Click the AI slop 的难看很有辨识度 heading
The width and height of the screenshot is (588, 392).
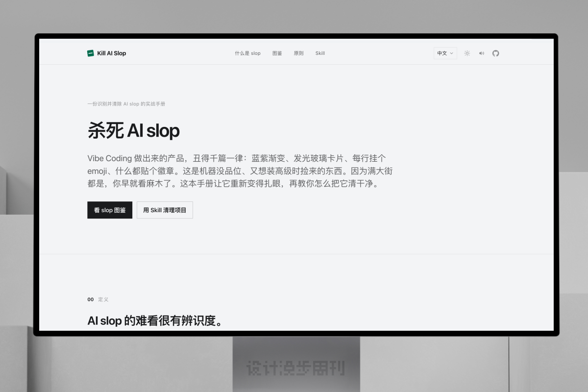tap(155, 321)
